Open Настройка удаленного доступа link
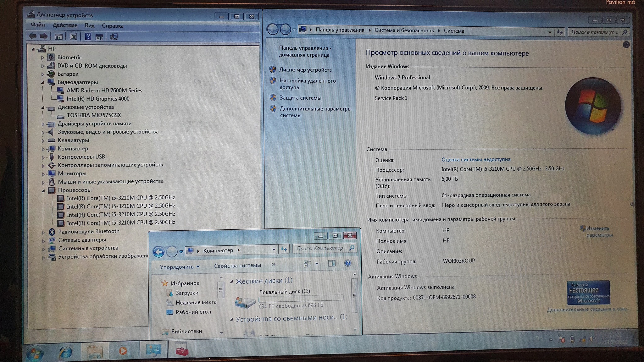This screenshot has width=644, height=362. click(308, 84)
